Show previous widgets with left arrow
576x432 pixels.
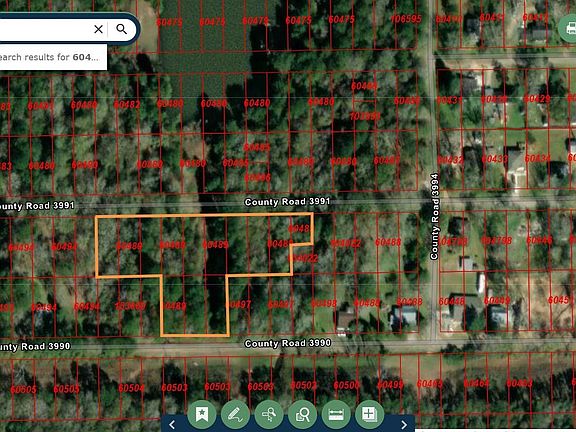point(172,424)
